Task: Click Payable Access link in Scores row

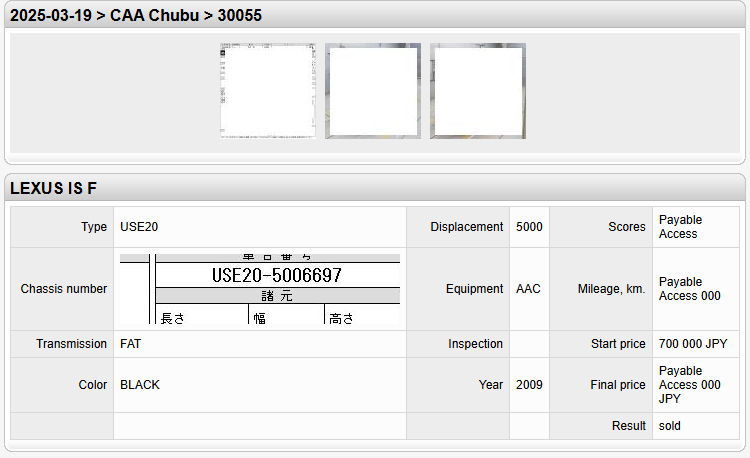Action: [680, 227]
